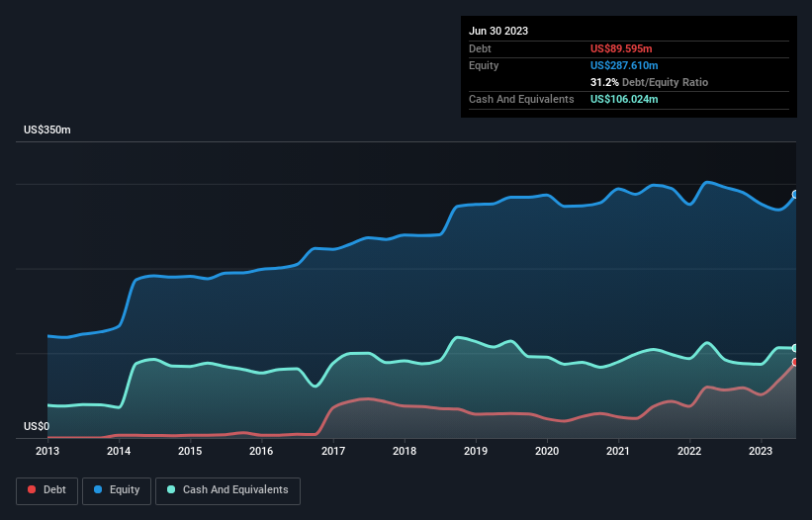Click the 2017 x-axis label

tap(333, 451)
